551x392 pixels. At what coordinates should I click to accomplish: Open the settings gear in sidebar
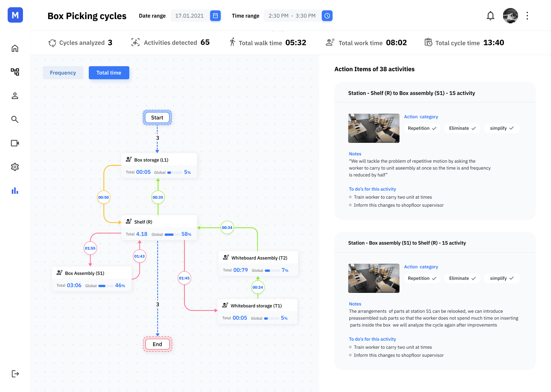[x=15, y=167]
